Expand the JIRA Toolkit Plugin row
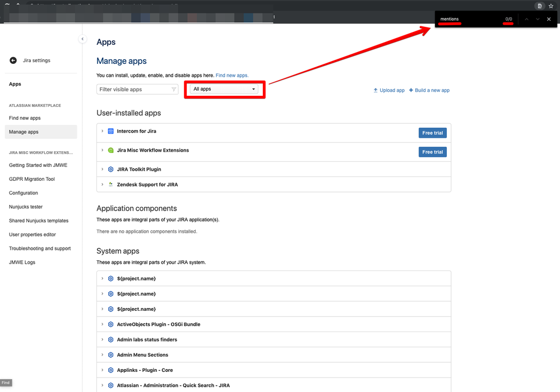The height and width of the screenshot is (392, 560). pyautogui.click(x=102, y=170)
